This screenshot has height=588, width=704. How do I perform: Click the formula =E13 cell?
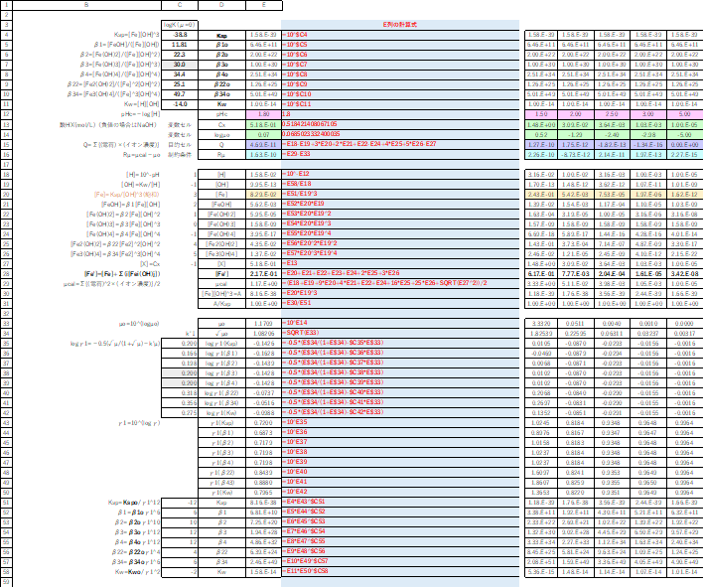click(400, 263)
